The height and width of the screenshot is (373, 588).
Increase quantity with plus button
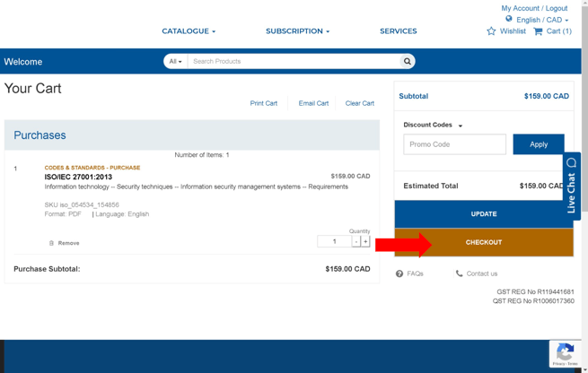coord(365,241)
